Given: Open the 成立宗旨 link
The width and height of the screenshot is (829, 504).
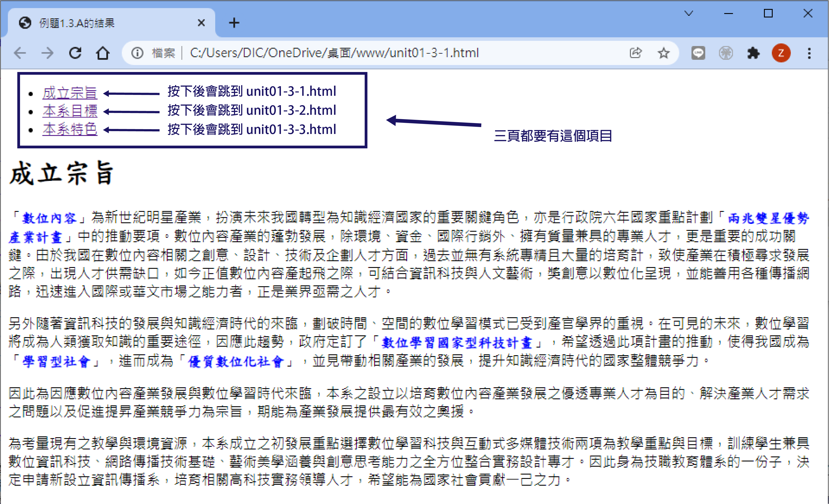Looking at the screenshot, I should (x=70, y=93).
